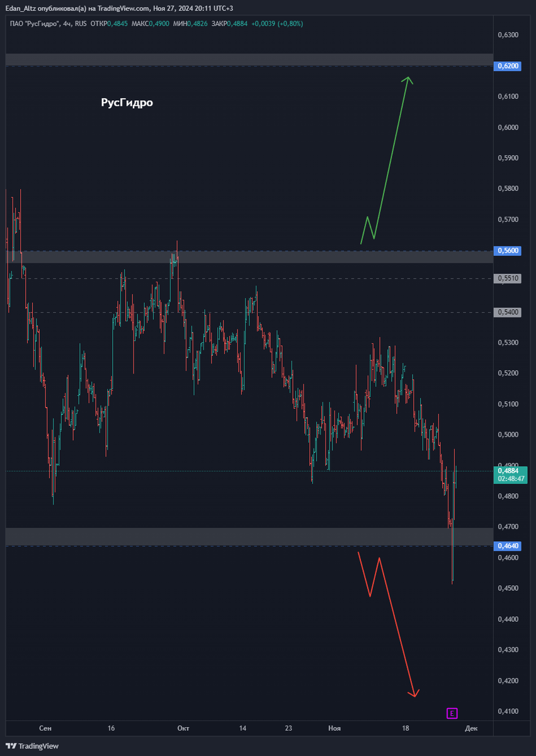Click the blue 0,4640 price level label

508,546
